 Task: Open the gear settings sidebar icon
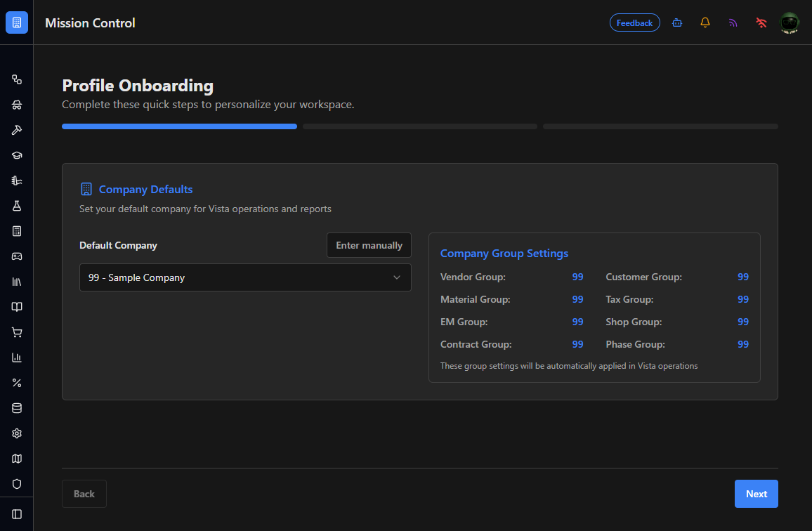click(17, 433)
